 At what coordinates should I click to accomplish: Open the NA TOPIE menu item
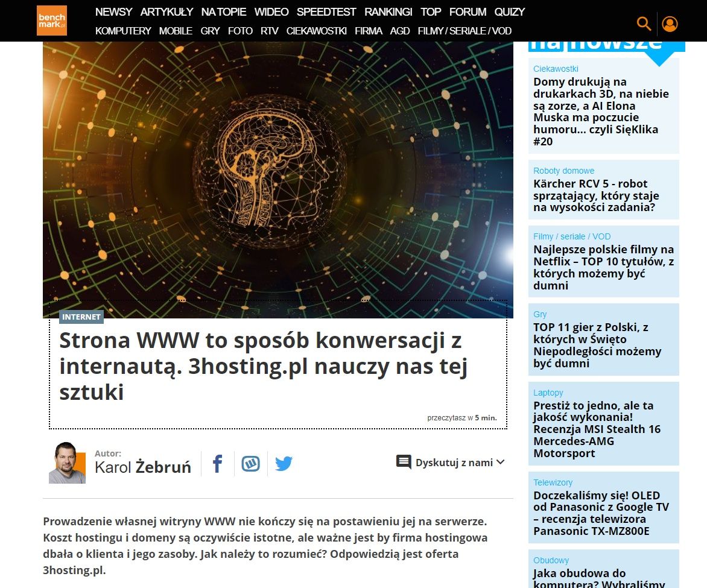coord(224,11)
